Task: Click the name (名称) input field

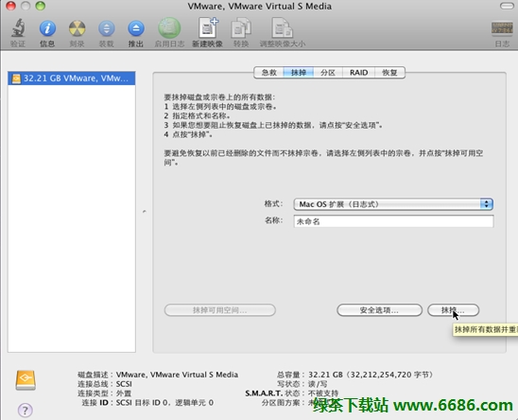Action: tap(393, 221)
